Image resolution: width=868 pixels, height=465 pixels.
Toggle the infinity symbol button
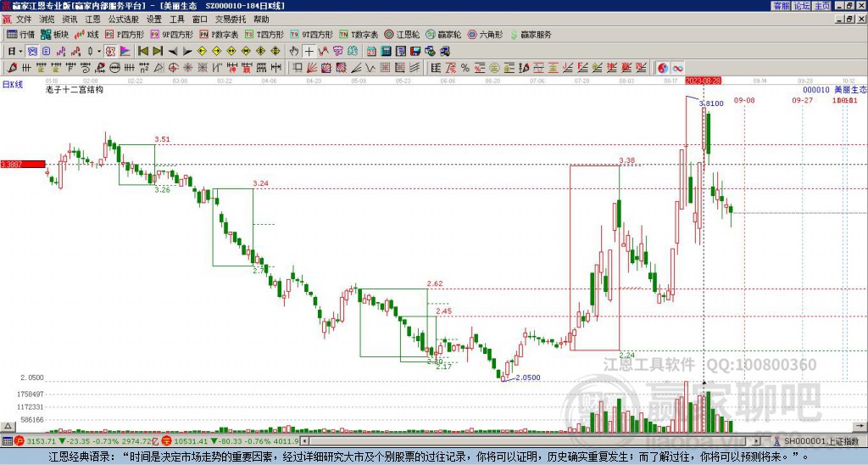[677, 68]
